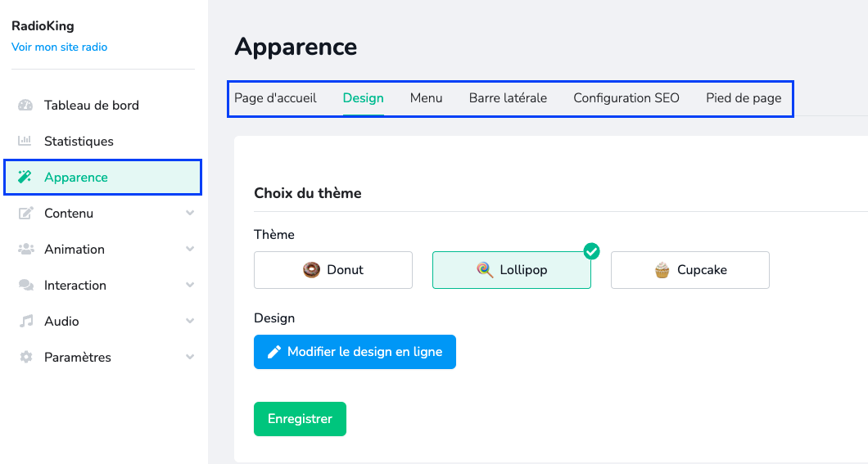Click Modifier le design en ligne
The width and height of the screenshot is (868, 464).
tap(355, 352)
